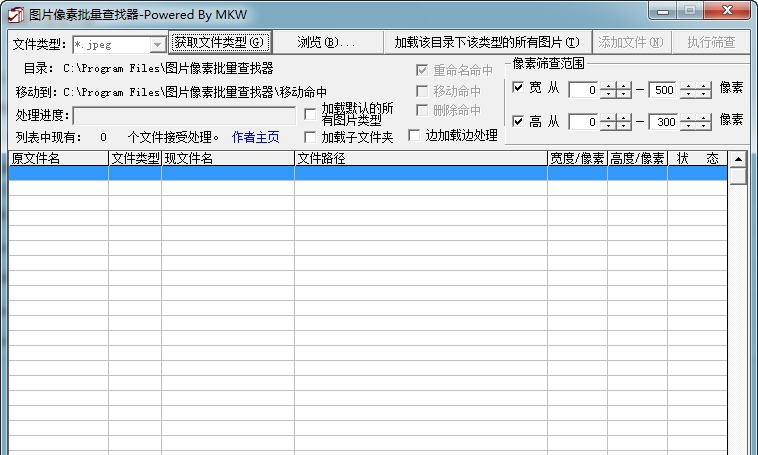Viewport: 758px width, 455px height.
Task: Uncheck the 高 height filter checkbox
Action: click(x=518, y=121)
